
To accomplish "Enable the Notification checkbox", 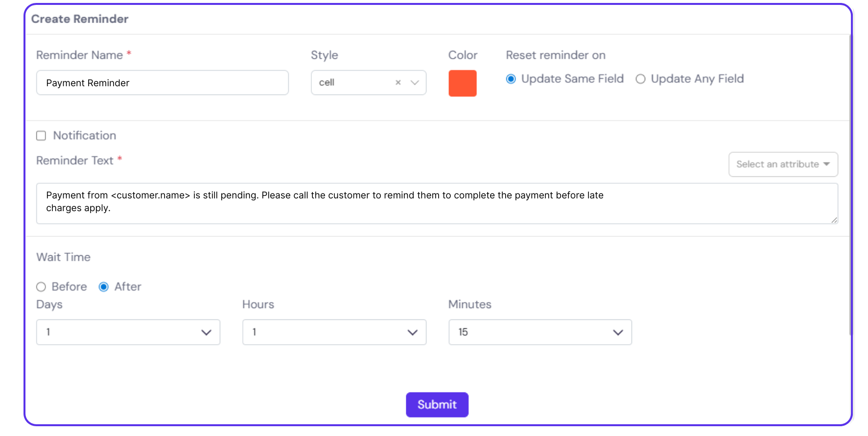I will [41, 136].
